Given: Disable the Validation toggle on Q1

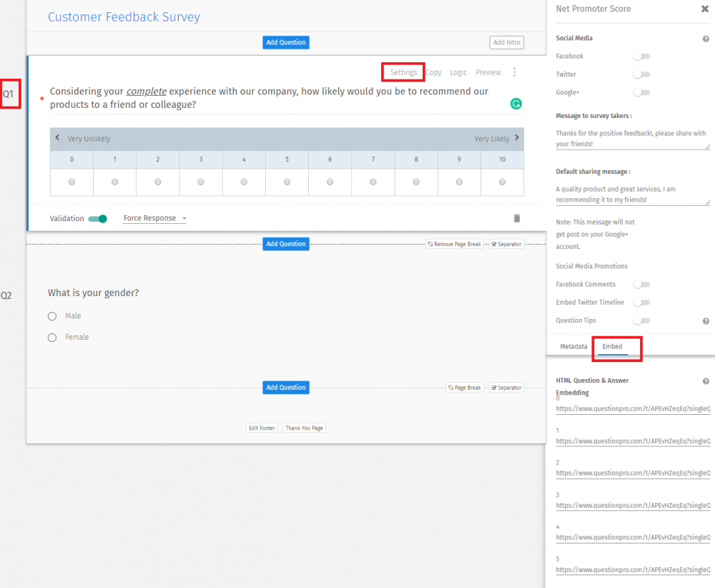Looking at the screenshot, I should (98, 217).
